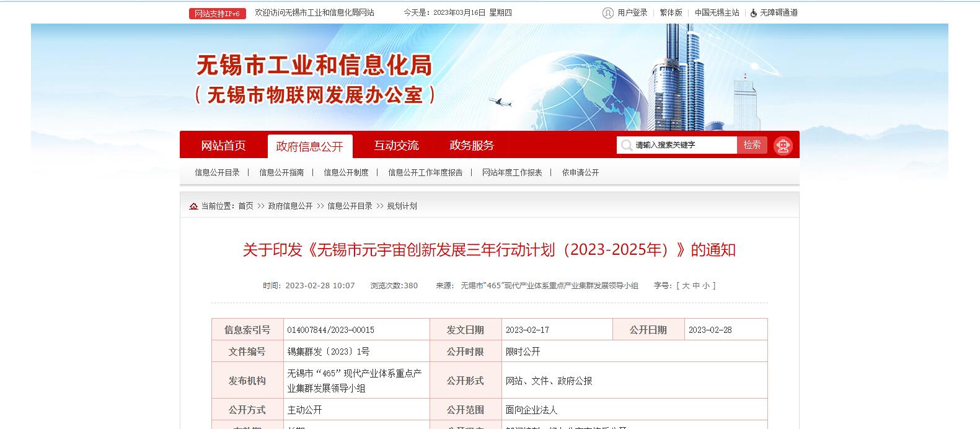The height and width of the screenshot is (429, 980).
Task: Set font size to 小
Action: [706, 286]
